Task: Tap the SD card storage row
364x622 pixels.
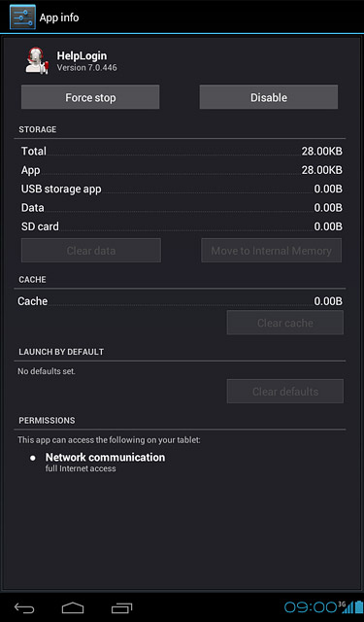Action: pos(182,226)
